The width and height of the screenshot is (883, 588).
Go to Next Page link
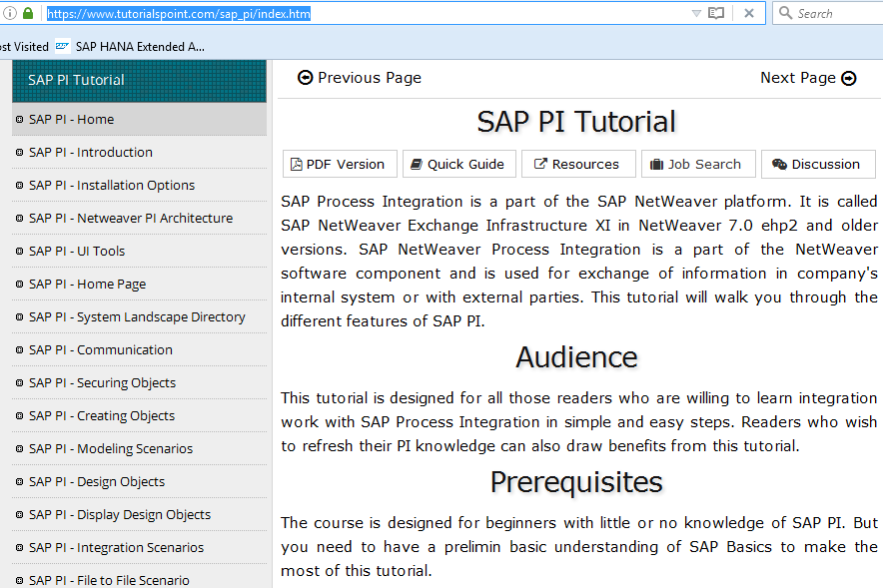808,78
